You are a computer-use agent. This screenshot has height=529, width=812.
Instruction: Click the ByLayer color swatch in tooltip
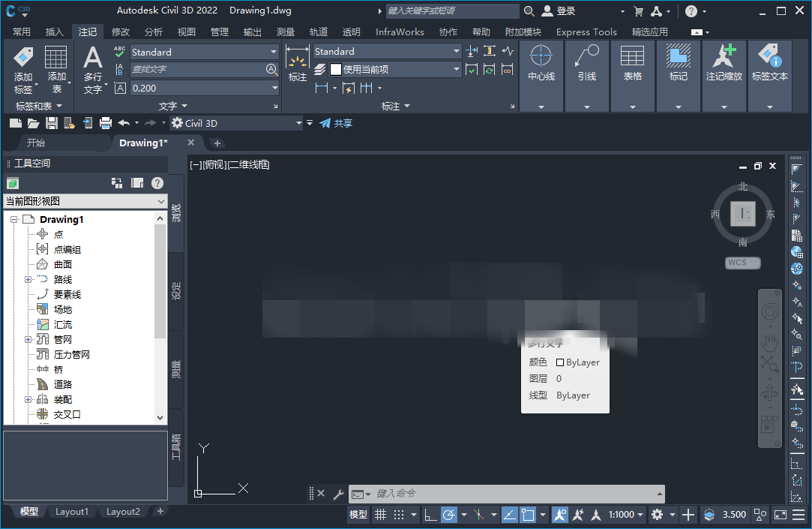pos(560,362)
